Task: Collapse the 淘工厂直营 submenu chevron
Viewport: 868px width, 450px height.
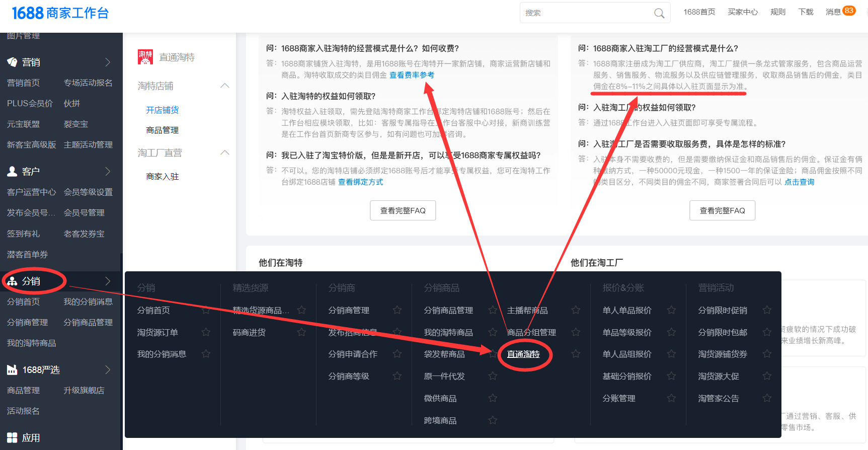Action: tap(225, 153)
